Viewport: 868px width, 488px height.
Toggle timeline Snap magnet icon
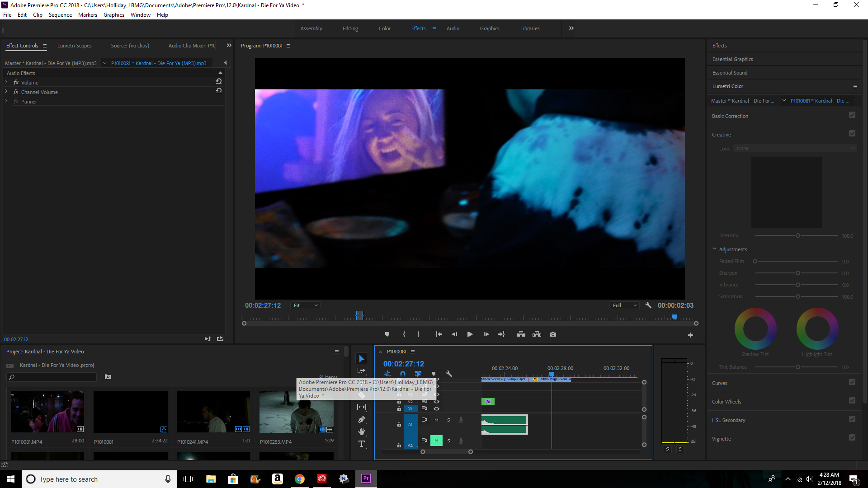[403, 374]
